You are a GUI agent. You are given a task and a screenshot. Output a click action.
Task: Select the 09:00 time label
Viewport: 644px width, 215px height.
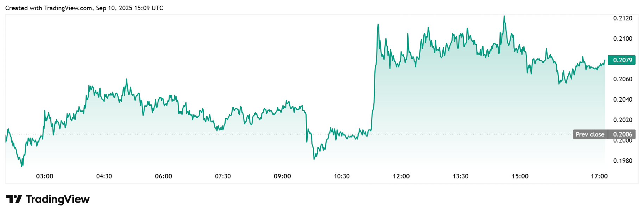(282, 176)
